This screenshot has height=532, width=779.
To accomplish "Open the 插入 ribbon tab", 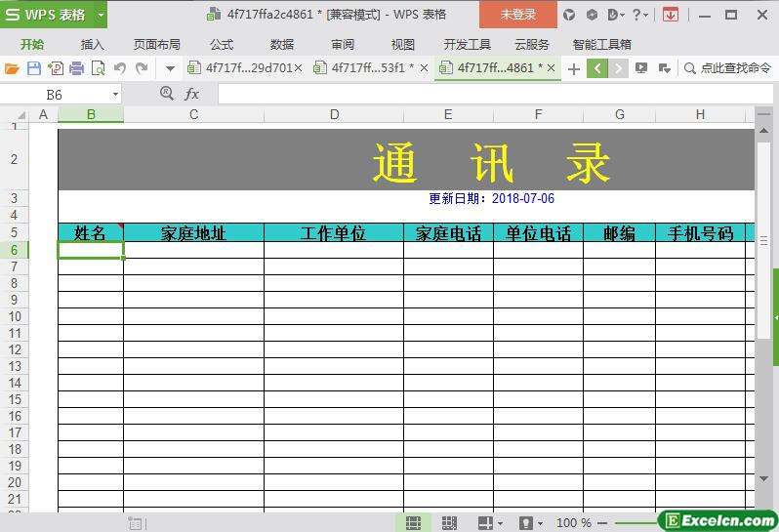I will click(x=93, y=44).
